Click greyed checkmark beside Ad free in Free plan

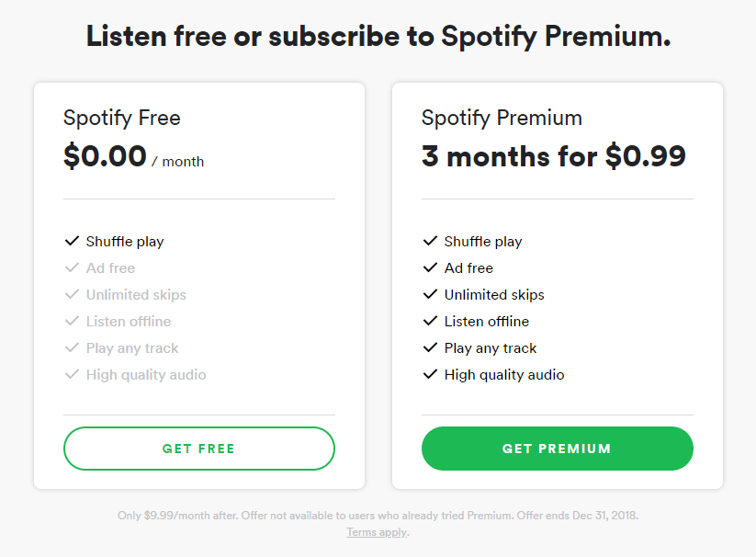click(x=72, y=267)
